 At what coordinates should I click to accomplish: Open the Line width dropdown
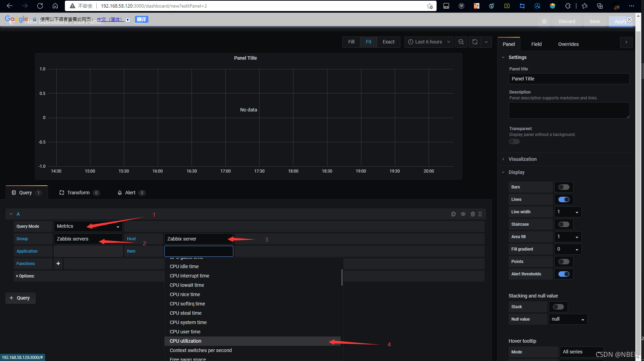point(568,212)
